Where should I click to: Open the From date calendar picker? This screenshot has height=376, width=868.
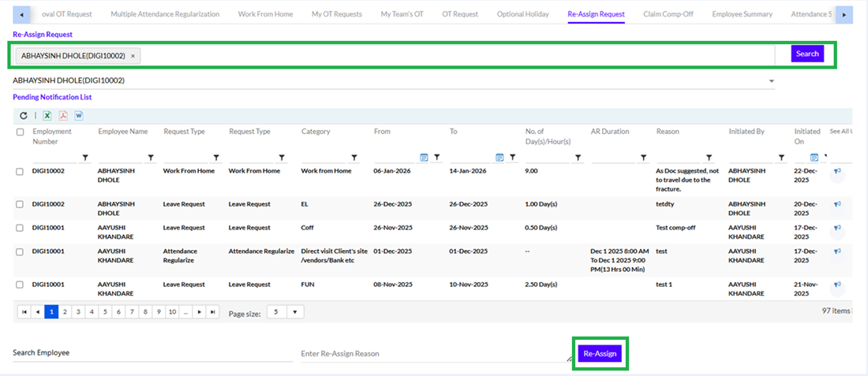click(424, 158)
